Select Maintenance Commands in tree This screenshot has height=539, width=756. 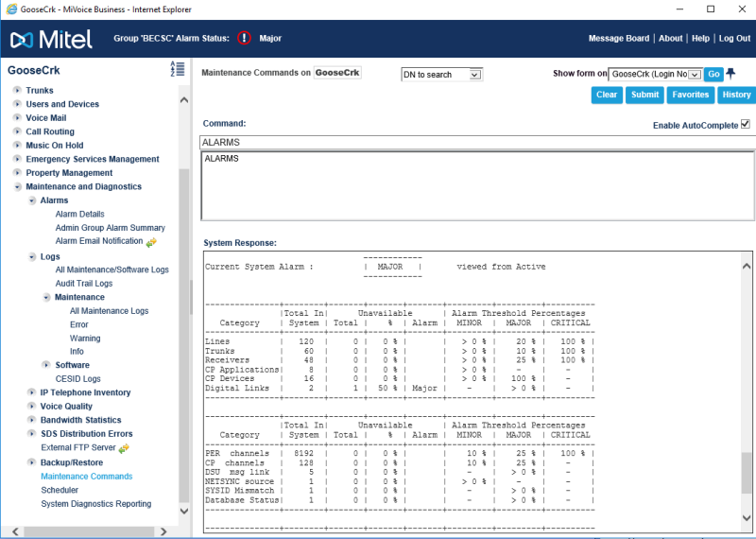click(x=86, y=477)
